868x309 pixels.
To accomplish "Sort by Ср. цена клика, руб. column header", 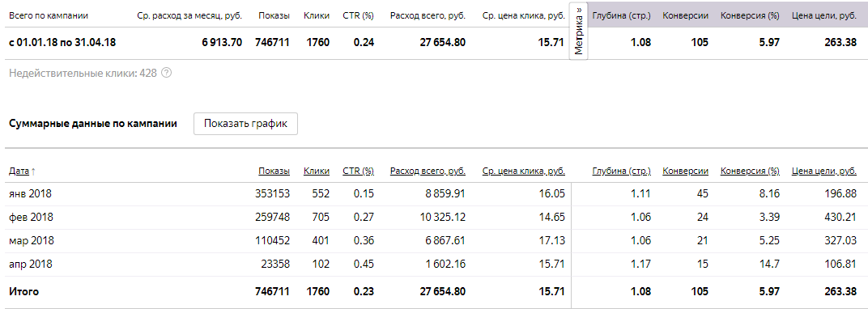I will (524, 171).
